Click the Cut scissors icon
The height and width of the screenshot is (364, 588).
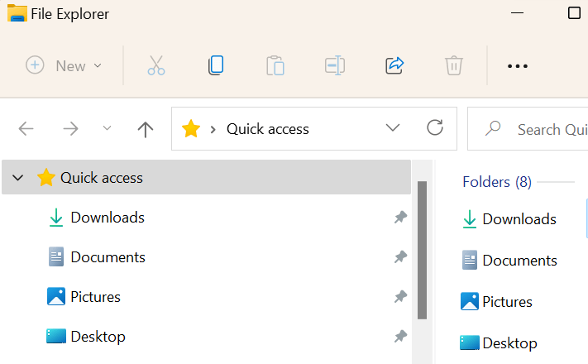156,65
